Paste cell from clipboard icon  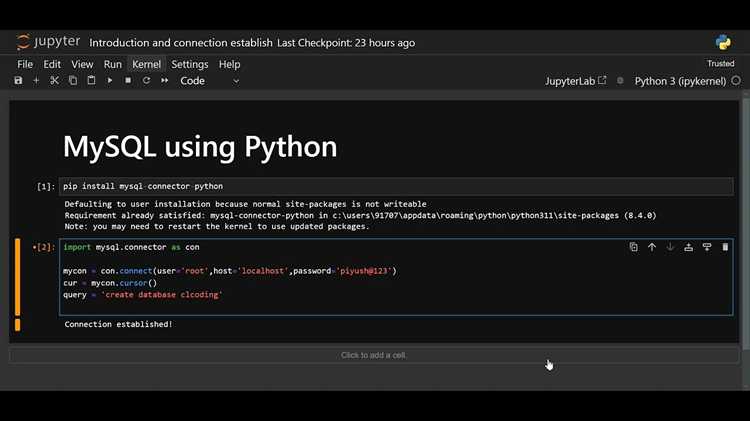tap(91, 80)
